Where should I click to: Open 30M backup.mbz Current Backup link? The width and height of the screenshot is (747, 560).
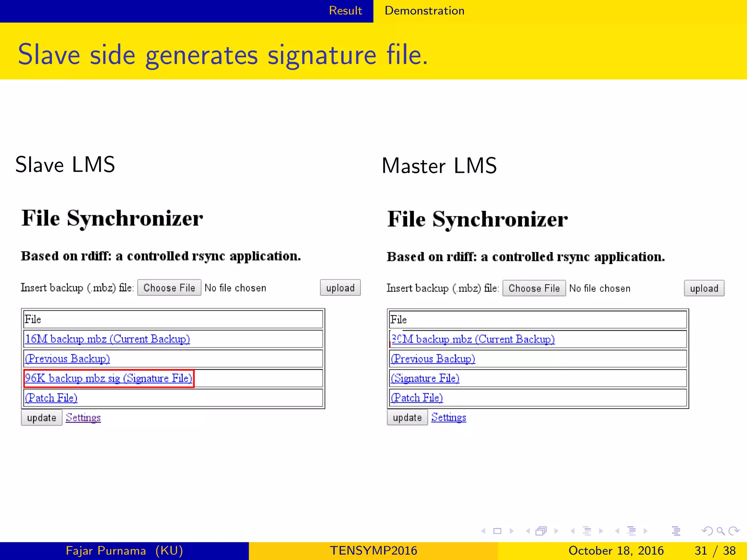click(473, 339)
